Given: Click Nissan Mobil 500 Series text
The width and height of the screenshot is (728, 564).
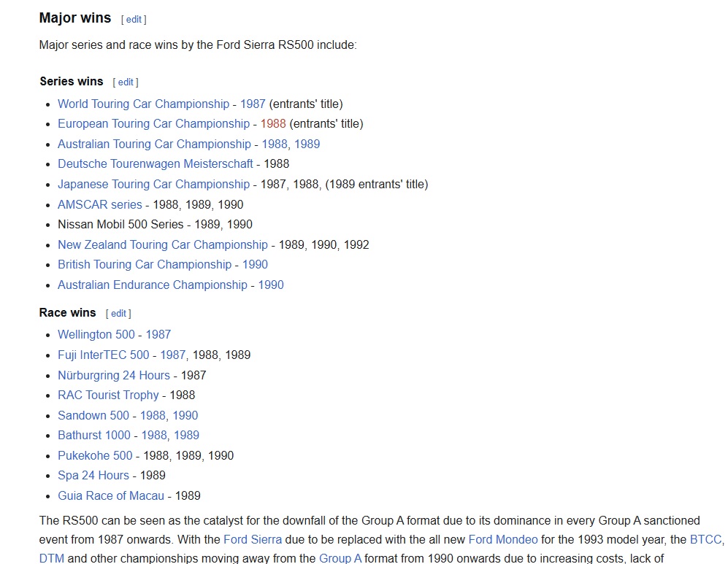Looking at the screenshot, I should point(120,225).
